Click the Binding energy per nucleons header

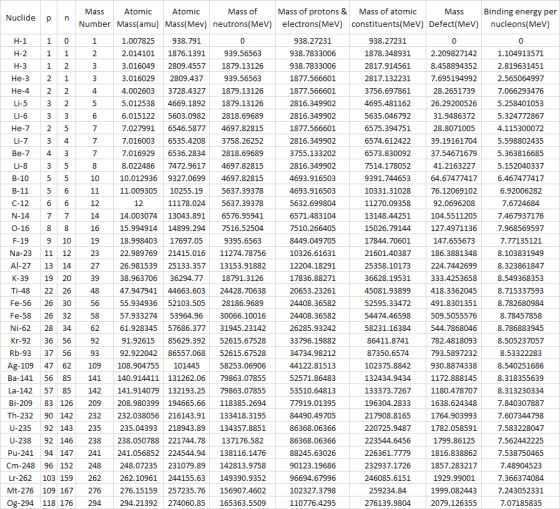520,18
